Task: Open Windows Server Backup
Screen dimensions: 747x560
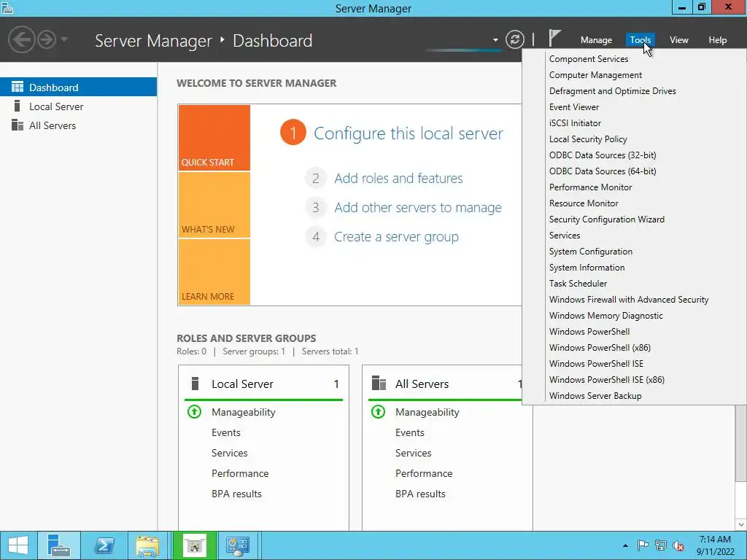Action: [595, 396]
